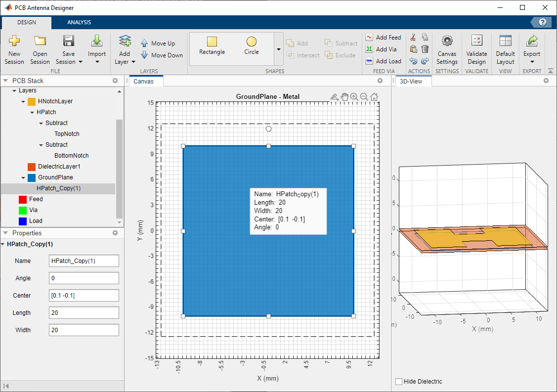Activate canvas zoom out tool
Image resolution: width=557 pixels, height=392 pixels.
(364, 97)
